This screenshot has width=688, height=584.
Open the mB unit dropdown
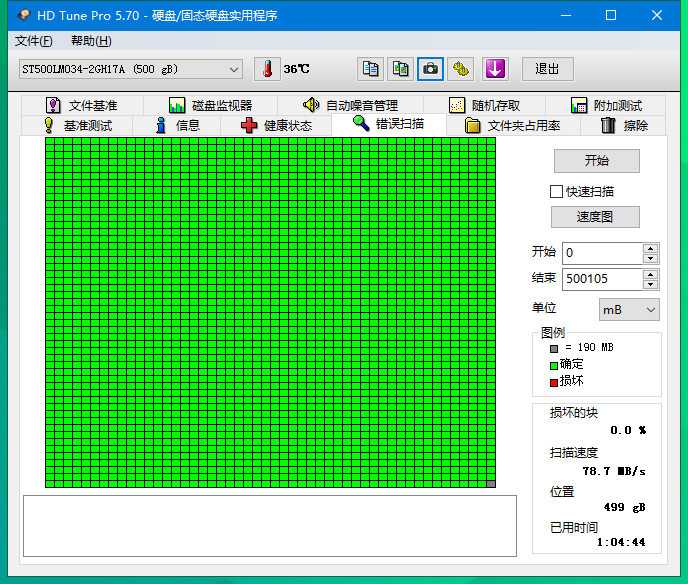click(629, 310)
